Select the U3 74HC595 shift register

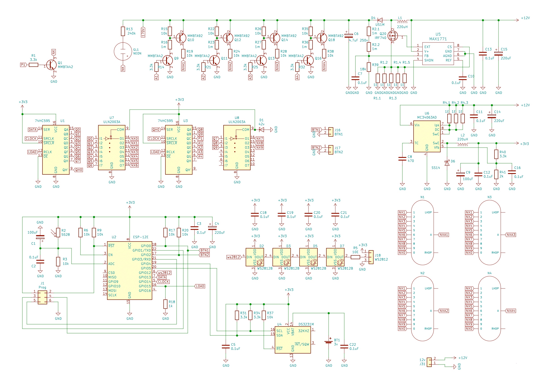click(179, 150)
